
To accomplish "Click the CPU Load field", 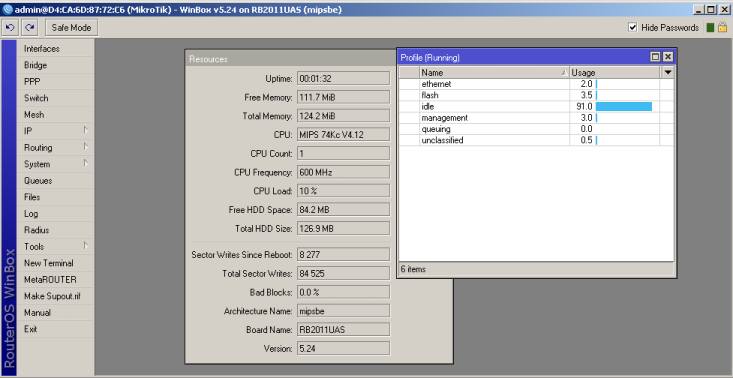I will click(343, 191).
